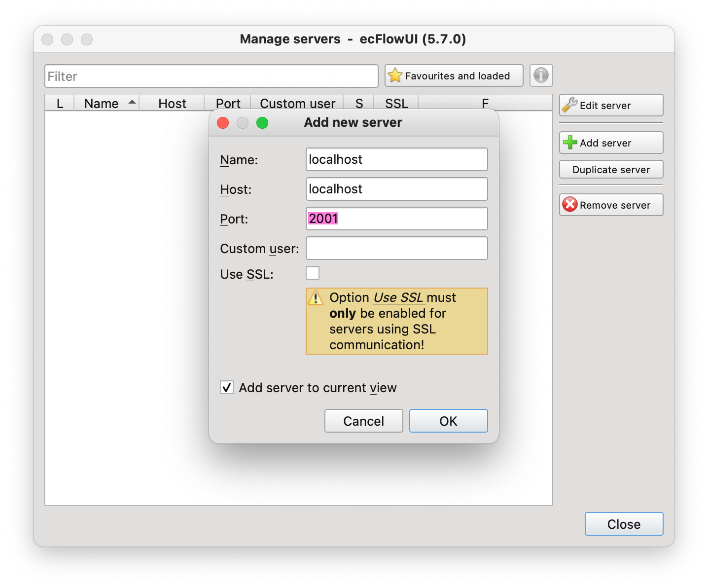This screenshot has width=708, height=588.
Task: Click the SSL warning triangle icon
Action: point(316,298)
